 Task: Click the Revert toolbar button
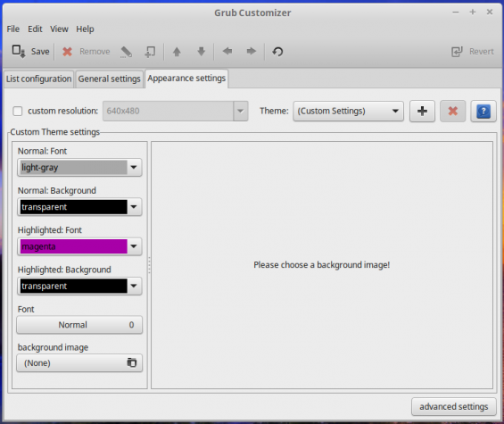pyautogui.click(x=473, y=52)
